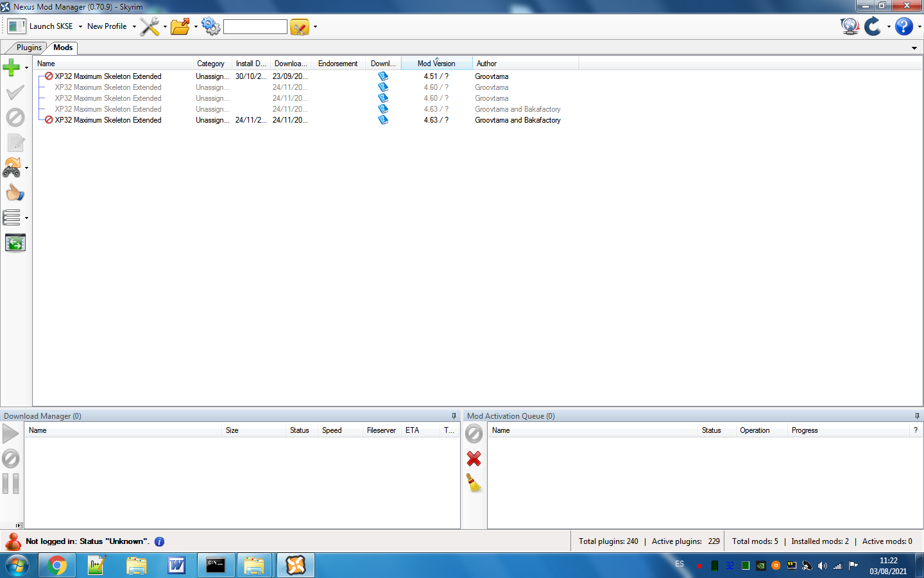Screen dimensions: 924x578
Task: Click the download icon for version 4.51 mod
Action: 383,76
